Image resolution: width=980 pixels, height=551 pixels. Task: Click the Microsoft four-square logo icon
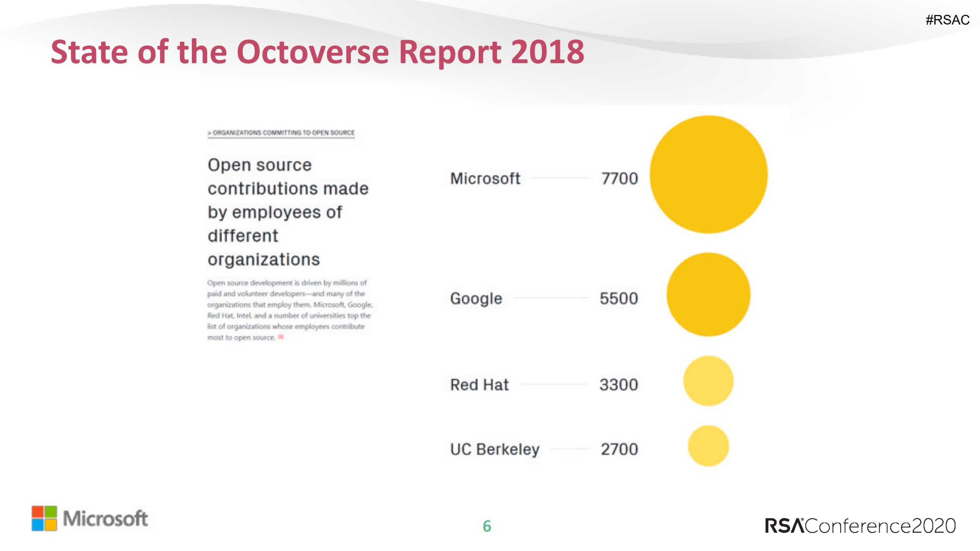click(44, 518)
